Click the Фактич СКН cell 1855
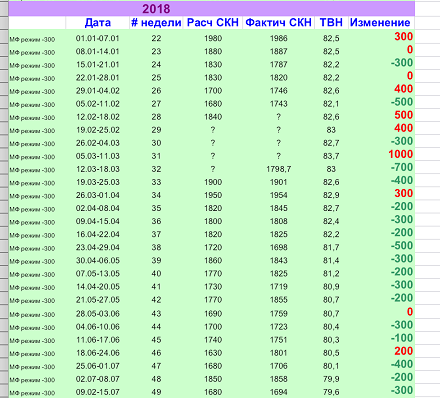 [279, 300]
